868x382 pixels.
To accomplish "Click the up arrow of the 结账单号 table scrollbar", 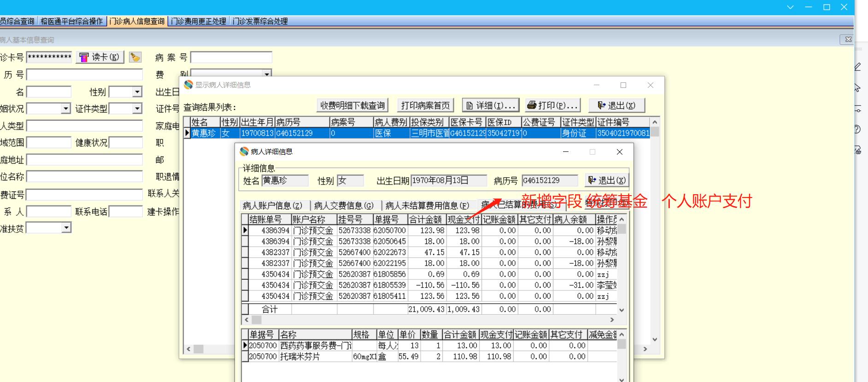I will click(x=622, y=220).
